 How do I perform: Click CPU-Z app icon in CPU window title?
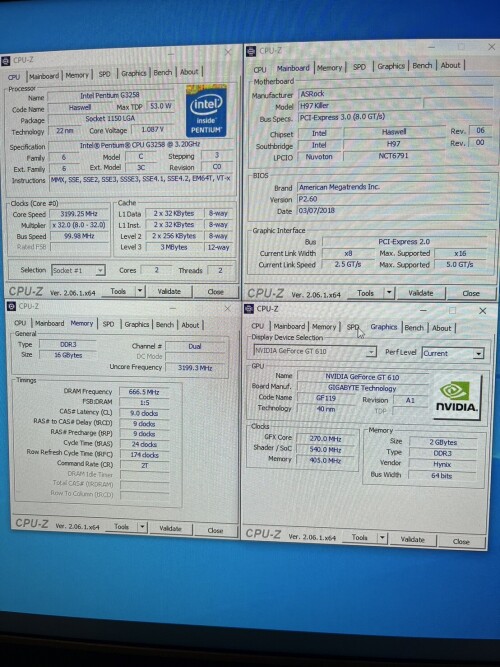tap(6, 61)
